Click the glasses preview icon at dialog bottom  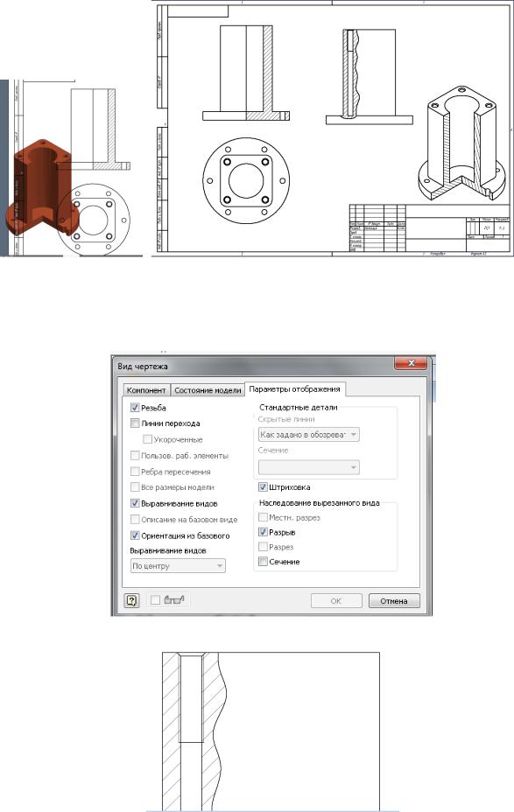click(174, 600)
